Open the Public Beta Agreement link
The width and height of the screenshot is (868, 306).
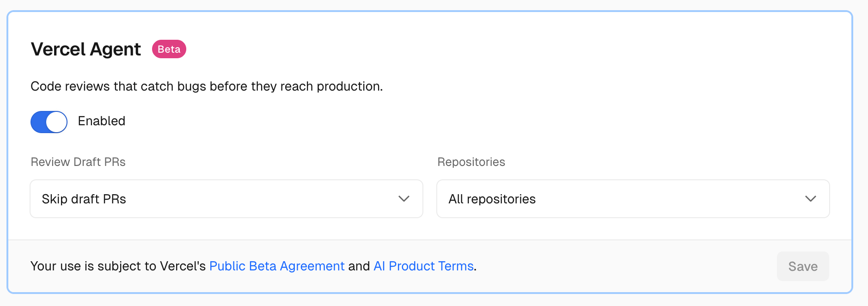(x=277, y=266)
